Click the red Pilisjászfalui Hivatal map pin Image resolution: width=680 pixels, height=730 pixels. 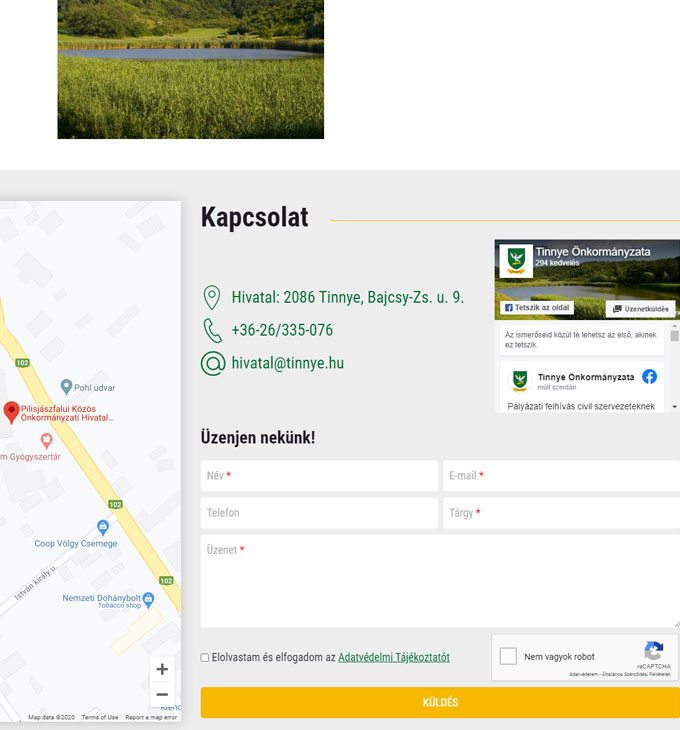[11, 412]
